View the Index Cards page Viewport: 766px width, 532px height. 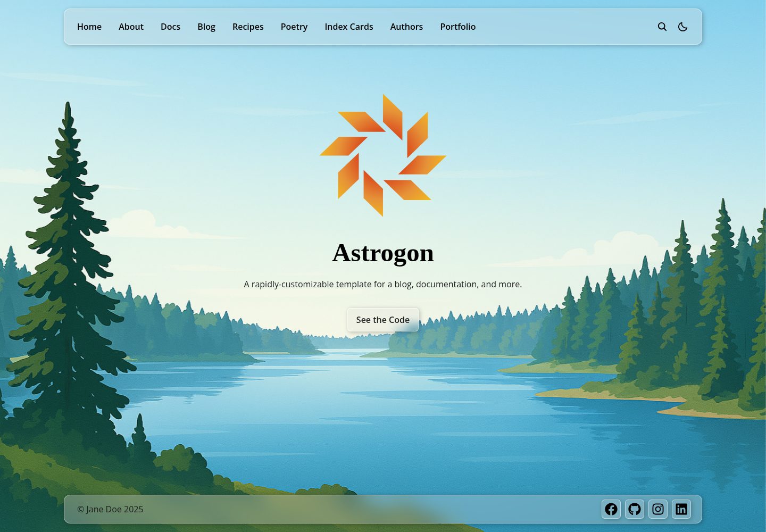pyautogui.click(x=349, y=27)
